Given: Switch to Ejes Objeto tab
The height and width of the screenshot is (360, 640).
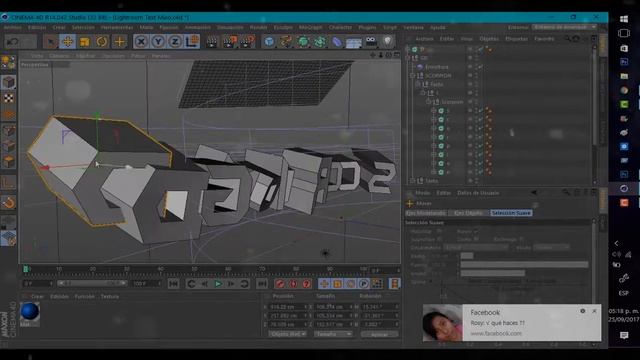Looking at the screenshot, I should click(468, 213).
